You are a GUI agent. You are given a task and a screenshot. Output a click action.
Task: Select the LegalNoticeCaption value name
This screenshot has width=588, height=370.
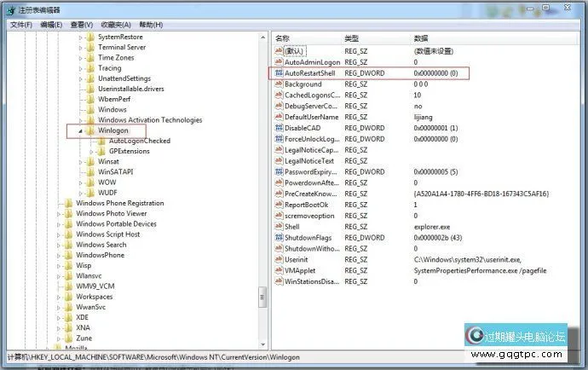[x=312, y=150]
